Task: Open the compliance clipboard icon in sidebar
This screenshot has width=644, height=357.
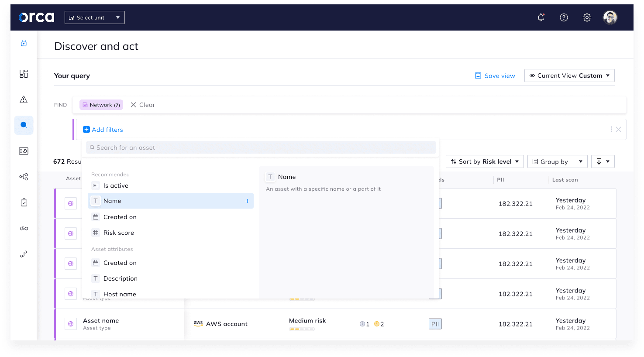Action: pyautogui.click(x=24, y=203)
